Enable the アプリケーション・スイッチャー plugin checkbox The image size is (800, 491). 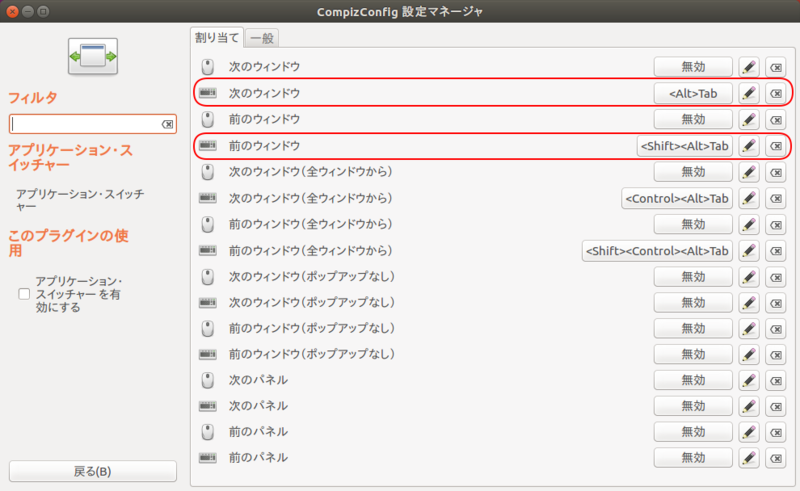point(24,294)
